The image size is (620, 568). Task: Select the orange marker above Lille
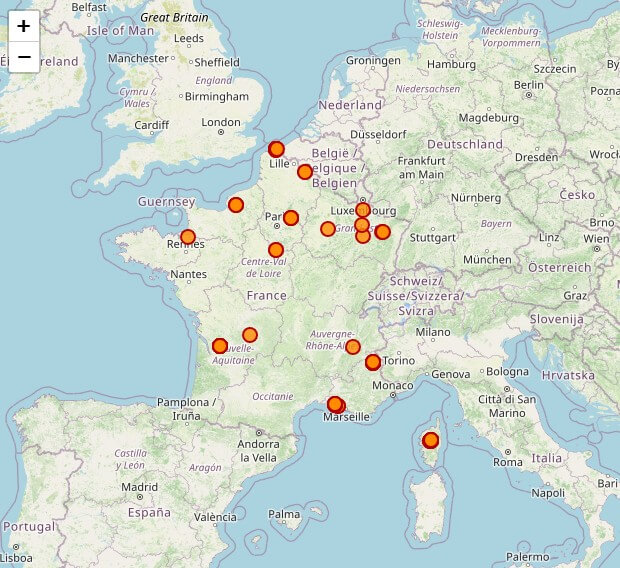(x=276, y=149)
